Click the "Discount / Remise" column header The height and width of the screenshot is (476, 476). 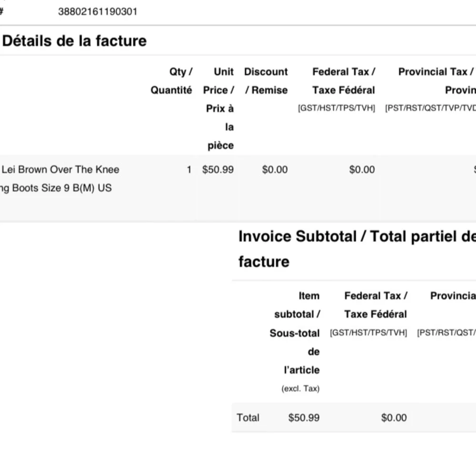(x=266, y=81)
